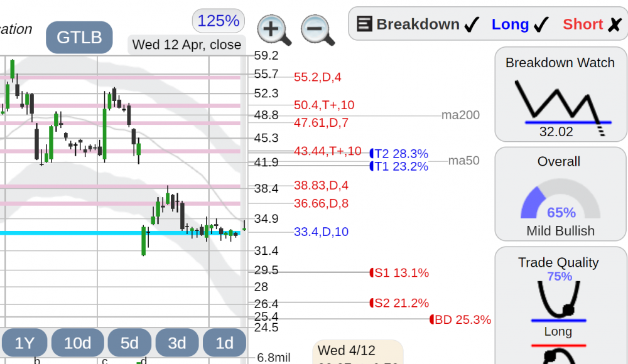Click the zoom in magnifier icon
This screenshot has width=628, height=364.
(x=274, y=30)
